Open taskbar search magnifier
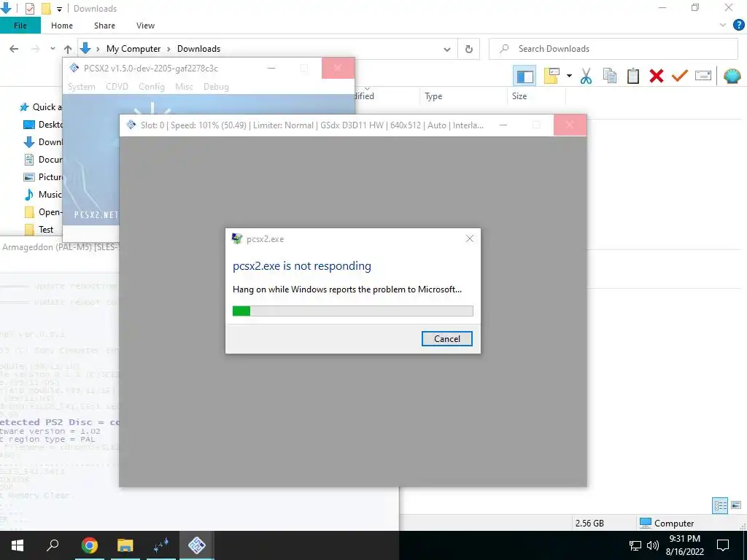The height and width of the screenshot is (560, 747). click(53, 545)
